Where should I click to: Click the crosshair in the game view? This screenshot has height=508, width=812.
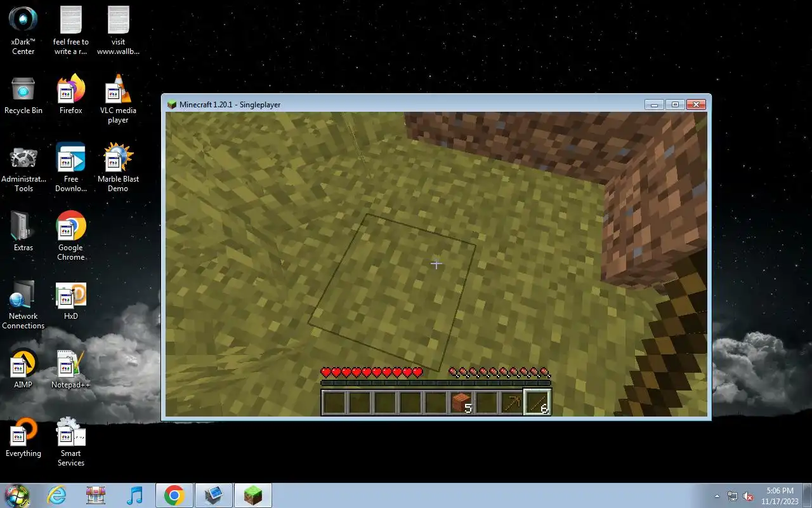point(436,264)
